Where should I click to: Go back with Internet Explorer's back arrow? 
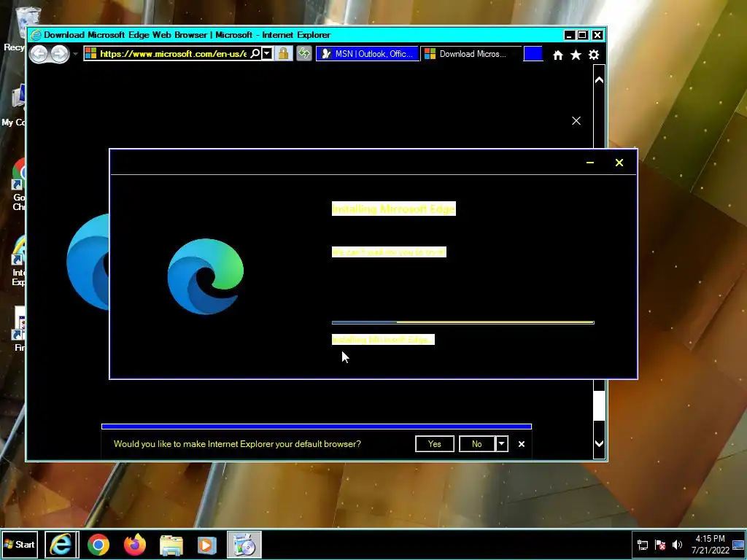(39, 54)
